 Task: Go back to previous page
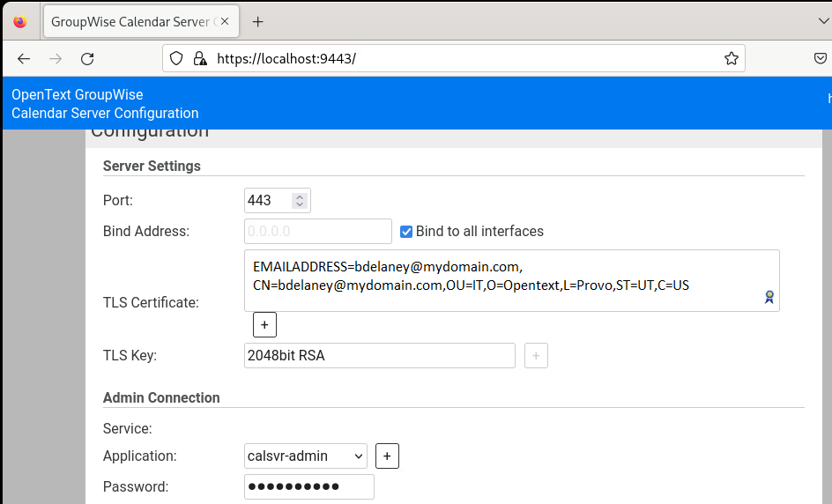point(24,58)
